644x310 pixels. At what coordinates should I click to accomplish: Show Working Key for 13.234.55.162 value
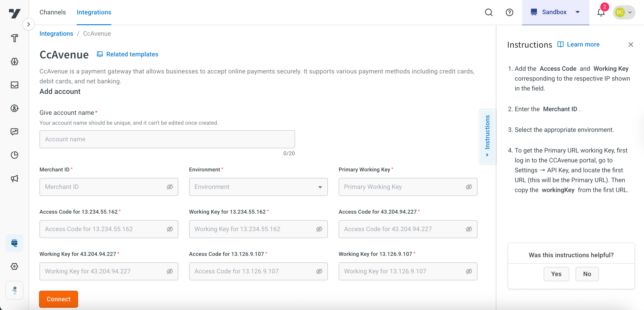pyautogui.click(x=319, y=229)
